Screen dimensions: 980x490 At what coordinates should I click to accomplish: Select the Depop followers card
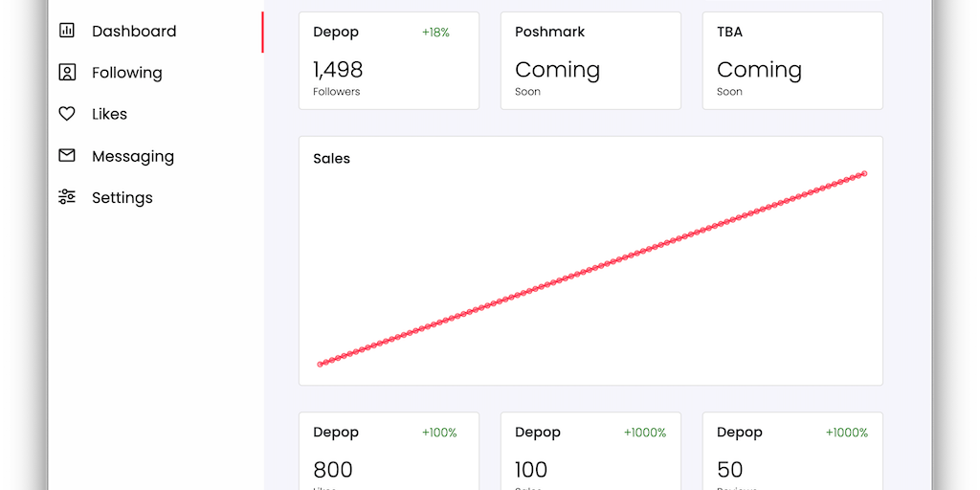click(389, 61)
